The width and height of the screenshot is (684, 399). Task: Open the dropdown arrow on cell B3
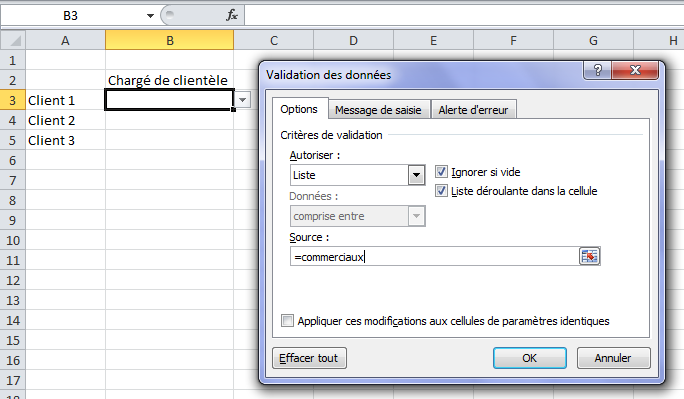(x=243, y=100)
